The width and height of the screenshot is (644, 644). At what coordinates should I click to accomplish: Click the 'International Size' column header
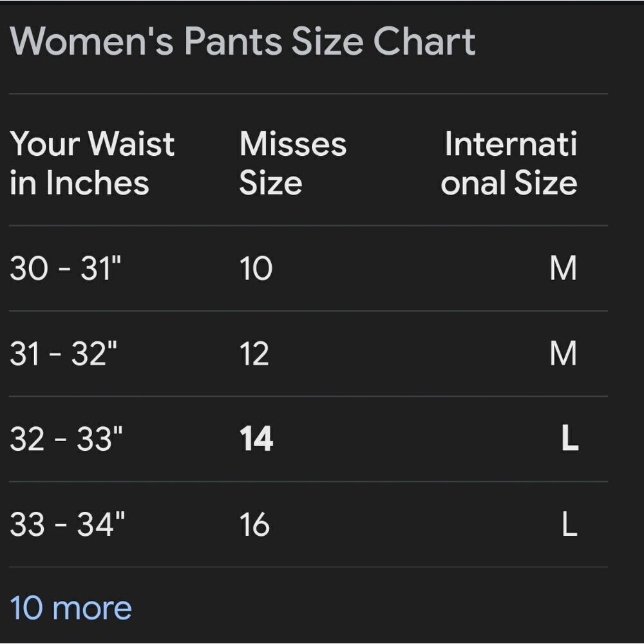(509, 163)
